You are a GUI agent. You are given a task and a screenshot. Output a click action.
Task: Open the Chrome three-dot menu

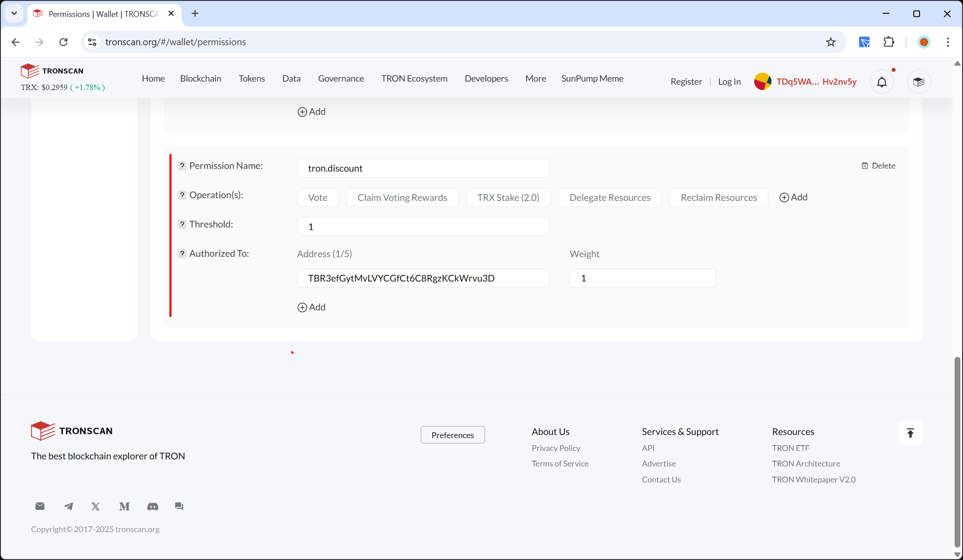tap(948, 42)
